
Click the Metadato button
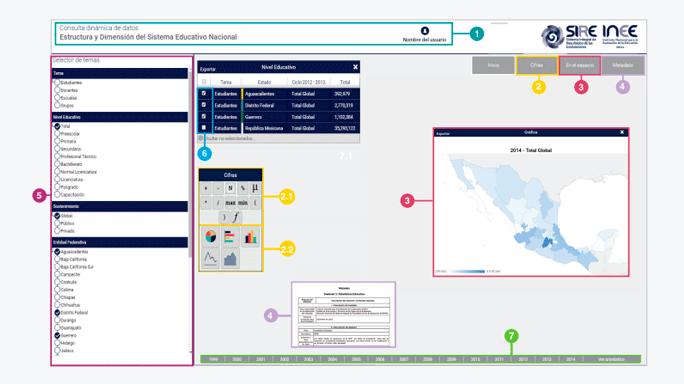tap(622, 65)
